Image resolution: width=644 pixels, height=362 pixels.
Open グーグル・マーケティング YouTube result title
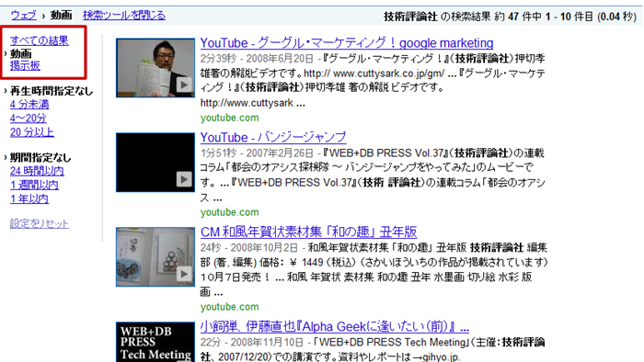pyautogui.click(x=347, y=42)
